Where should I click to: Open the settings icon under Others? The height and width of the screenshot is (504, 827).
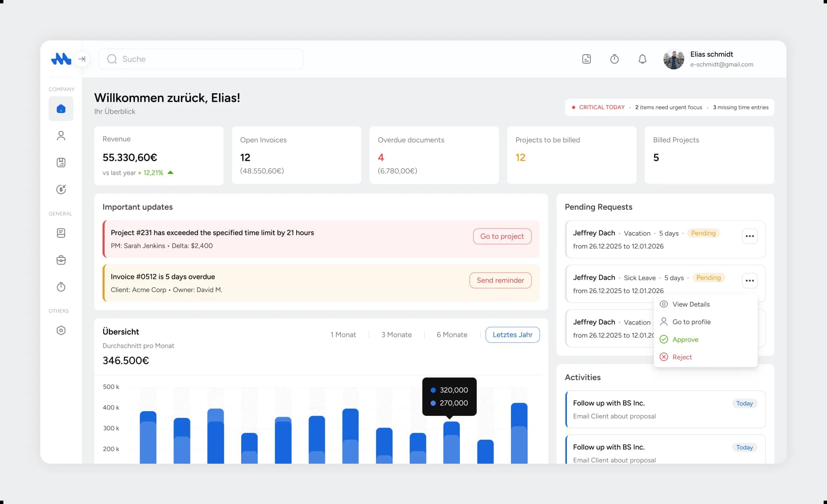61,330
